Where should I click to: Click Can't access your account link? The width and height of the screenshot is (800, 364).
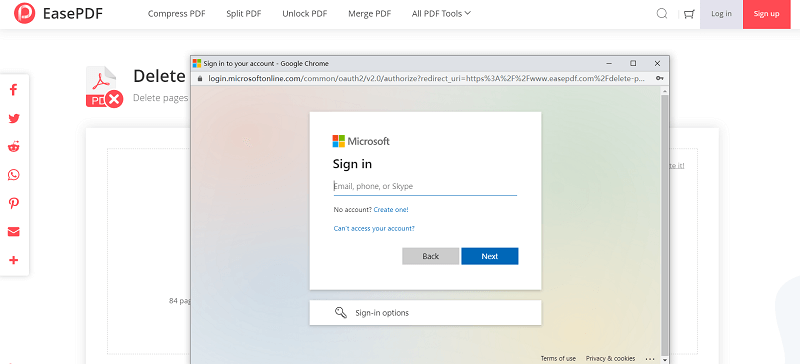coord(374,229)
